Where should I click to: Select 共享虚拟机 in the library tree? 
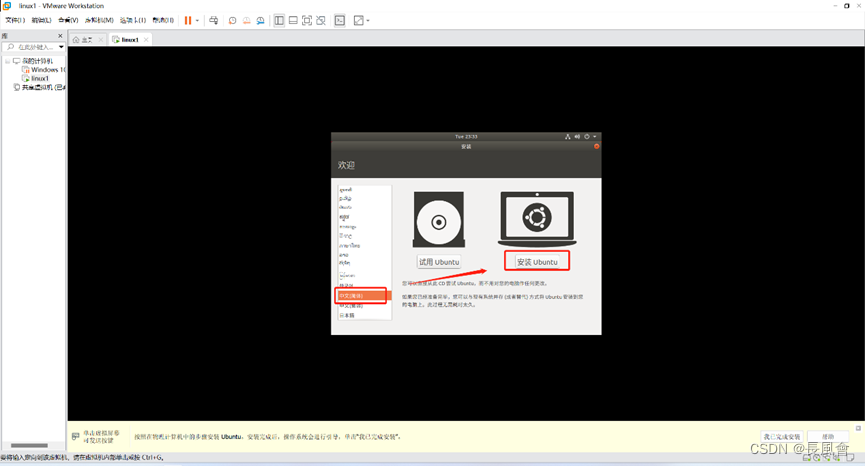(43, 87)
